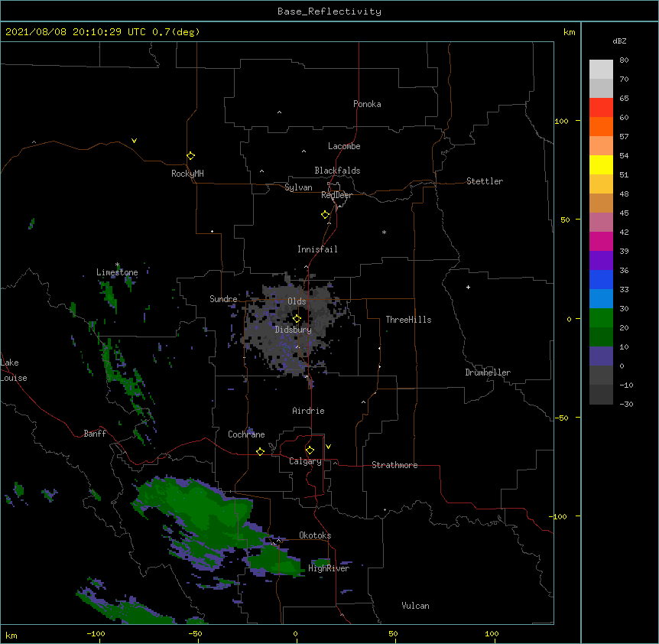Click the dBZ legend heading

[x=619, y=41]
